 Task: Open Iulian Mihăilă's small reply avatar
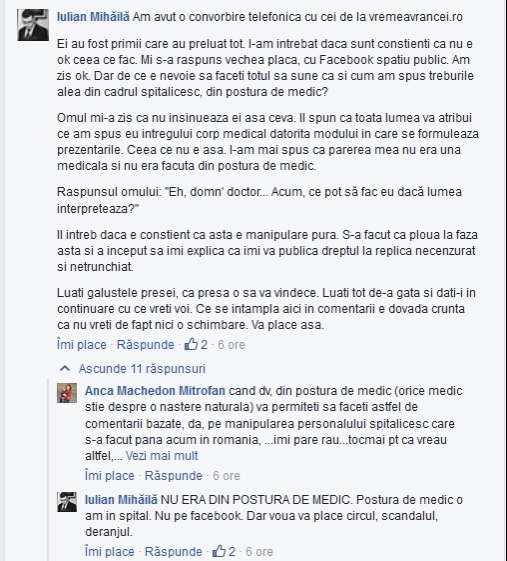pos(67,502)
